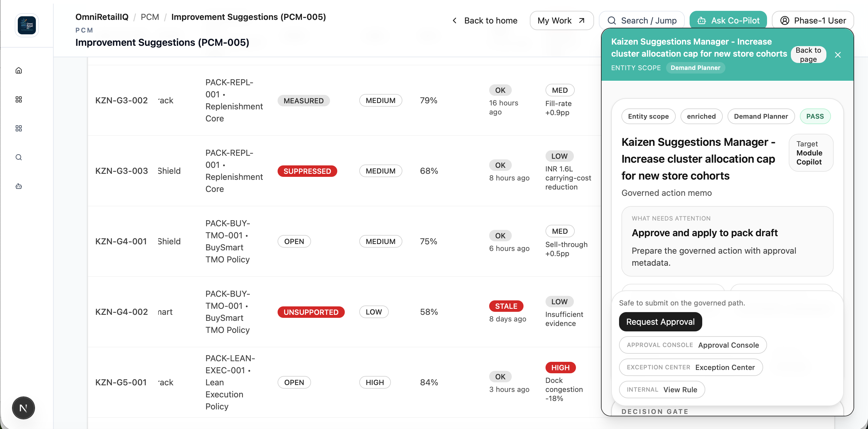Viewport: 868px width, 429px height.
Task: Click Back to page in co-pilot panel
Action: 808,55
